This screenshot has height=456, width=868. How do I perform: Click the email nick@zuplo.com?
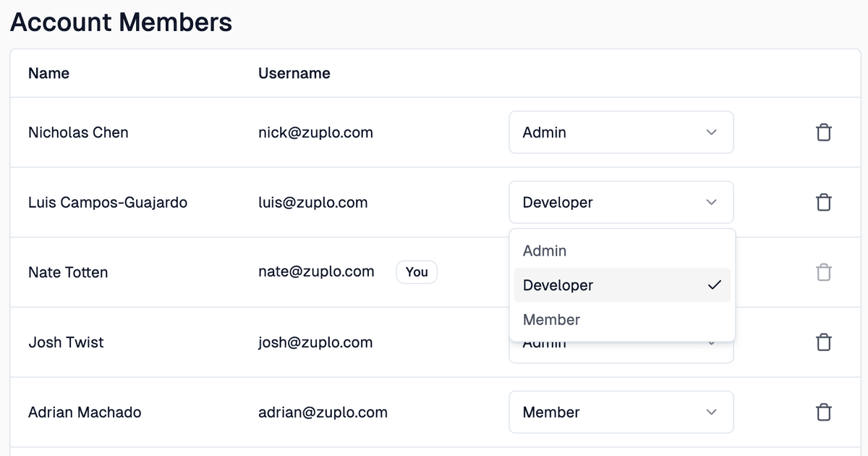315,132
